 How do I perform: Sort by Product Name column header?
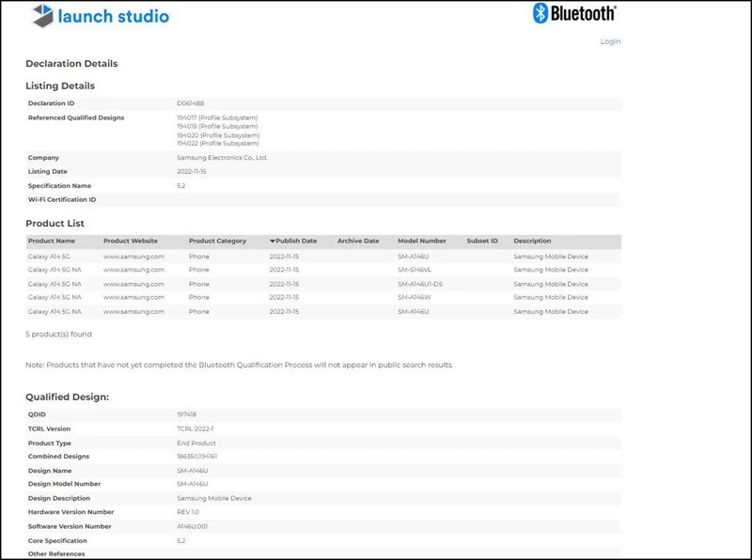(52, 241)
